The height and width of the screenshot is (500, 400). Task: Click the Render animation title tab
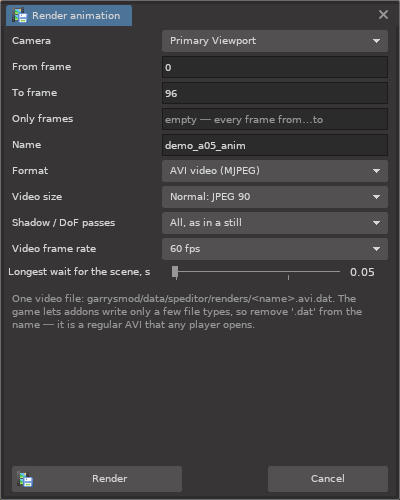click(x=69, y=16)
